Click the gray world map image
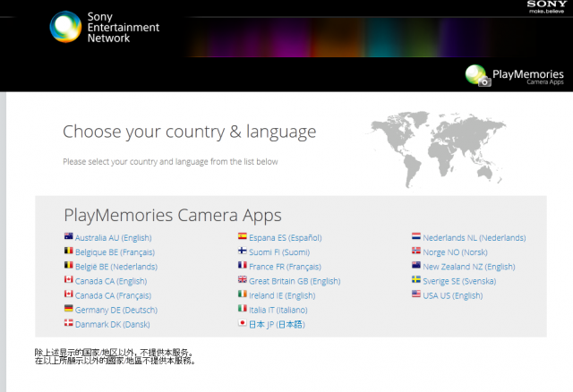This screenshot has height=392, width=573. (437, 149)
